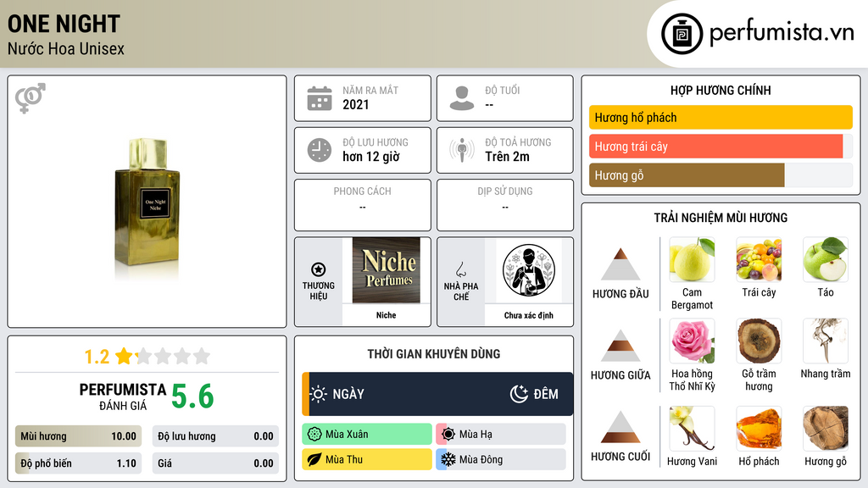
Task: Click the Chưa xác định perfumer label
Action: [529, 315]
